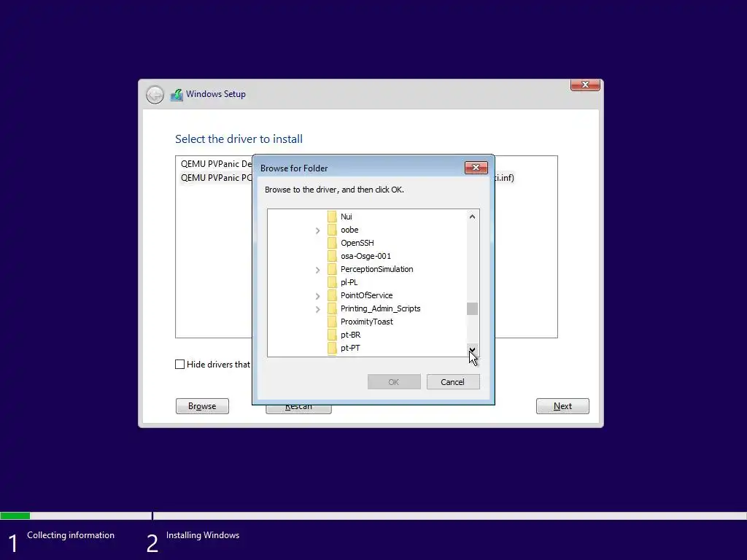This screenshot has height=560, width=747.
Task: Select the QEMU PVPanic PCI driver row
Action: pyautogui.click(x=216, y=178)
